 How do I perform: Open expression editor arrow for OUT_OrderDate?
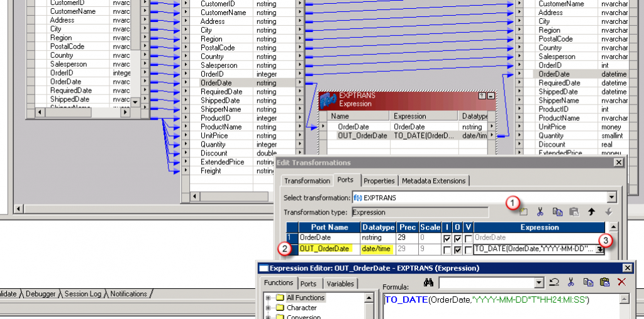pyautogui.click(x=601, y=250)
